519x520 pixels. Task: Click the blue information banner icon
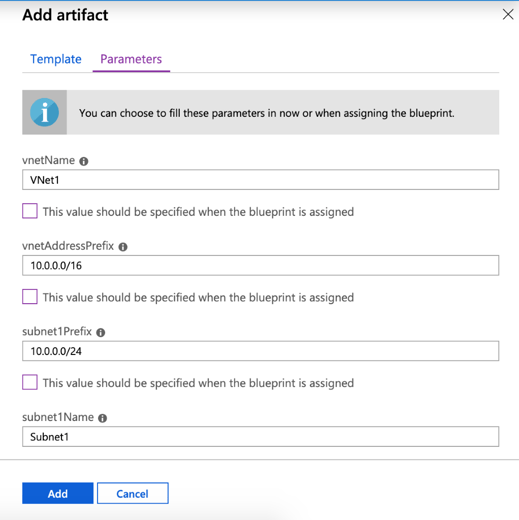pyautogui.click(x=44, y=112)
